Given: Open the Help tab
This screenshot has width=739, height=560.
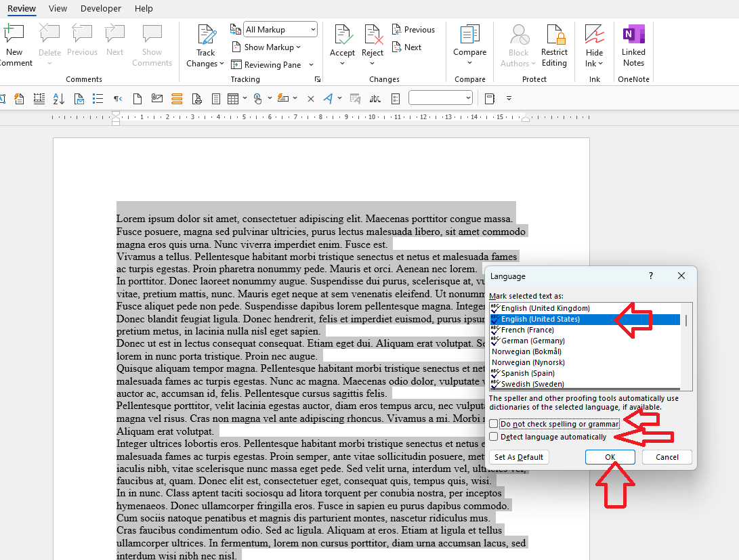Looking at the screenshot, I should pos(144,9).
